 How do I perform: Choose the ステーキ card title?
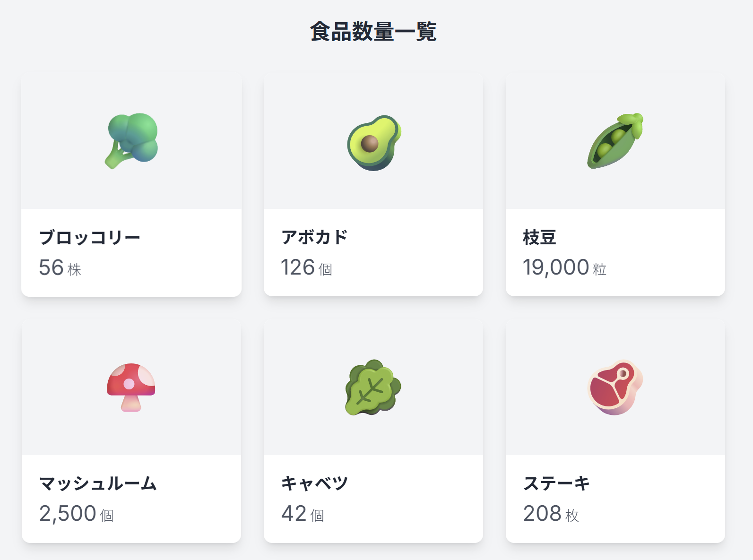tap(556, 483)
